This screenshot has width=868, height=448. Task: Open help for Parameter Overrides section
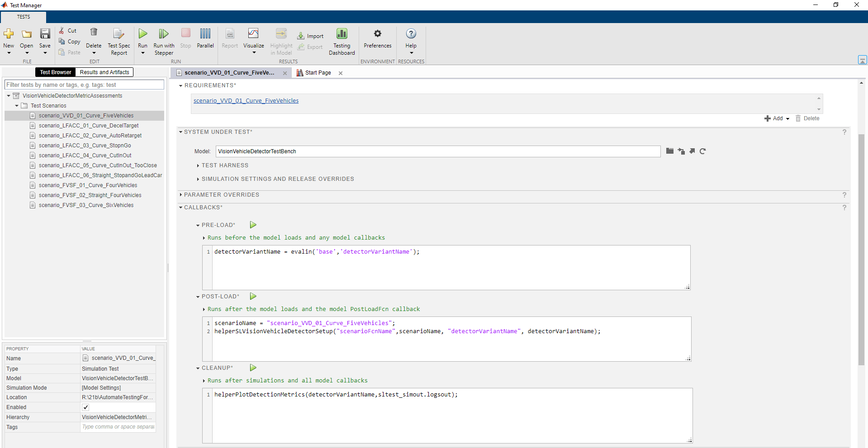[844, 195]
